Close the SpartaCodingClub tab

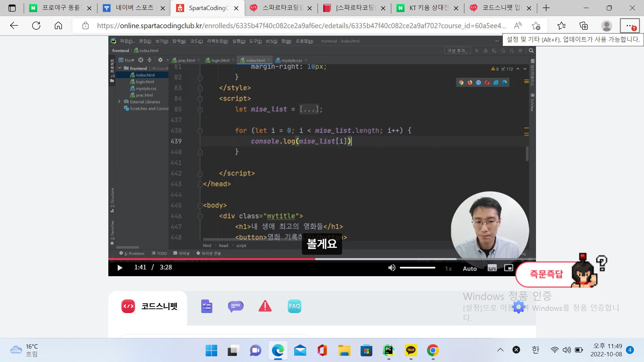[236, 8]
